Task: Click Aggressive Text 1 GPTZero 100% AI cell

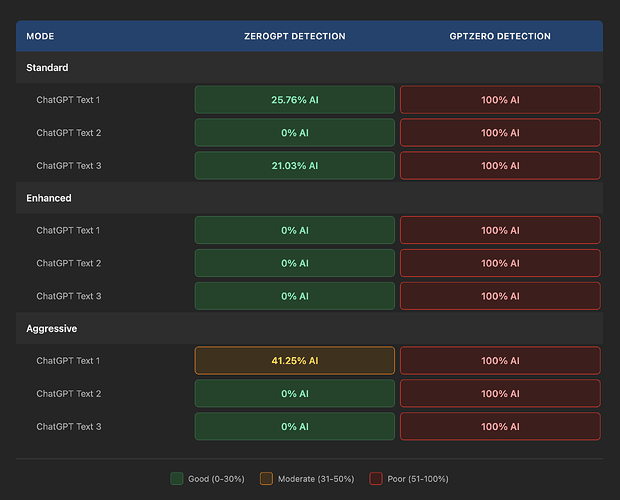Action: pos(500,360)
